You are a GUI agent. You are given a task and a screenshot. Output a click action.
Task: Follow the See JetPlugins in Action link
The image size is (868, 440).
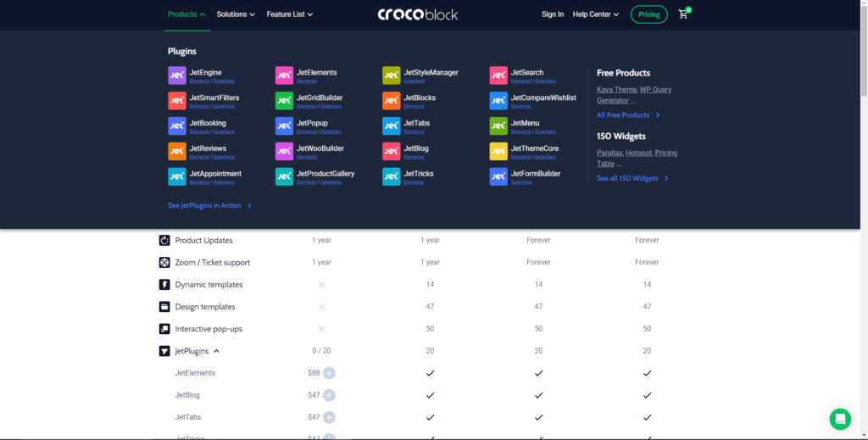pyautogui.click(x=209, y=205)
